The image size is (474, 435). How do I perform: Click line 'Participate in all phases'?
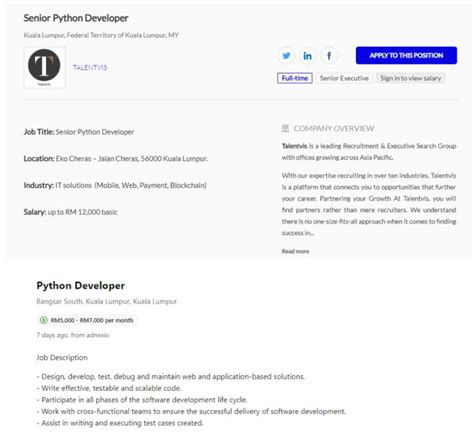coord(142,400)
